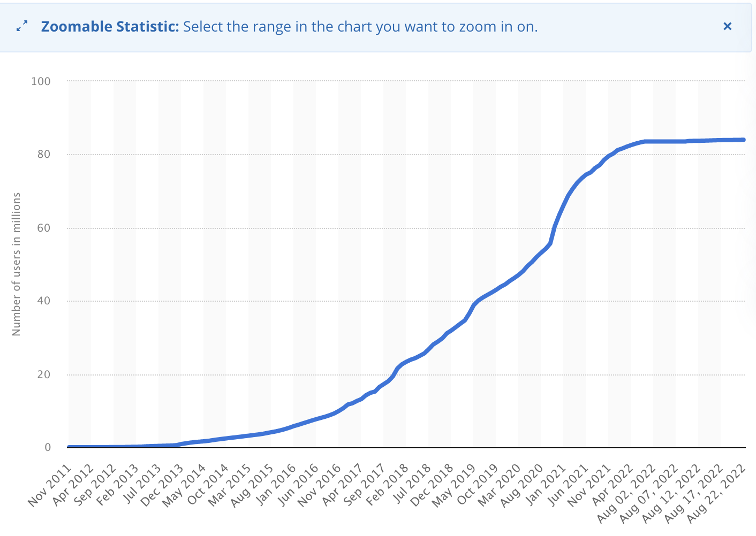Screen dimensions: 756x536
Task: Click the Nov 2011 axis label
Action: point(50,486)
